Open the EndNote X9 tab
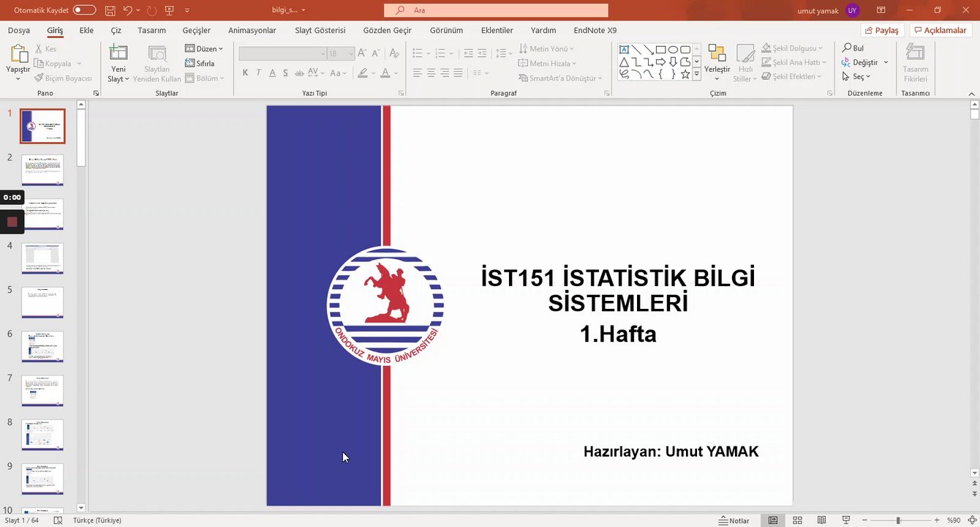The height and width of the screenshot is (527, 980). click(595, 30)
